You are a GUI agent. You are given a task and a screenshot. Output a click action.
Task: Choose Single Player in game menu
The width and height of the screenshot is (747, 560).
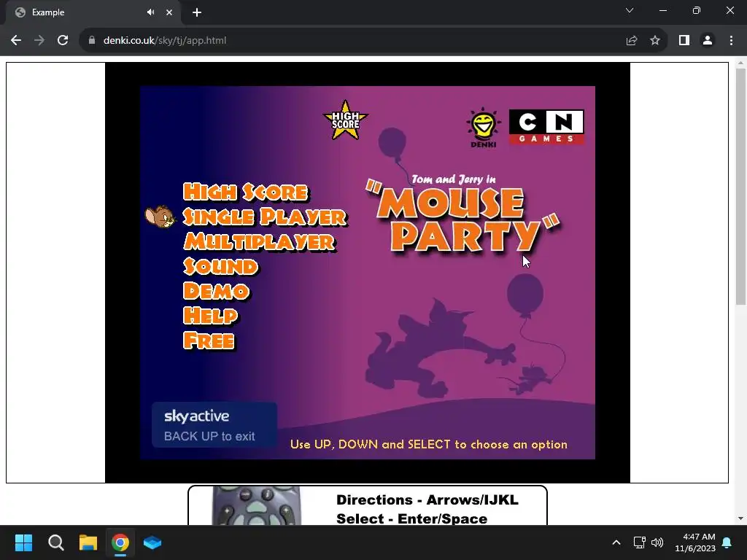pos(265,217)
